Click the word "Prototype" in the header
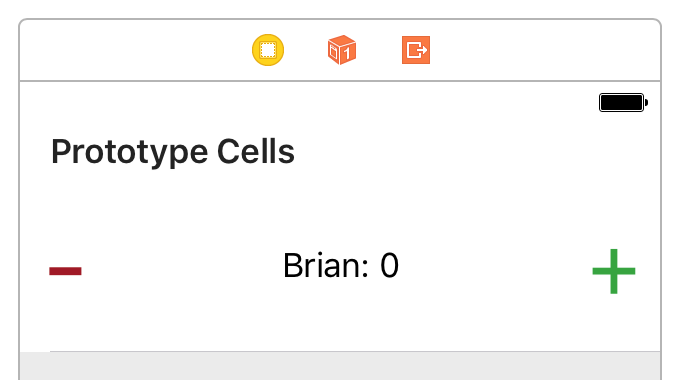The width and height of the screenshot is (680, 380). click(129, 153)
